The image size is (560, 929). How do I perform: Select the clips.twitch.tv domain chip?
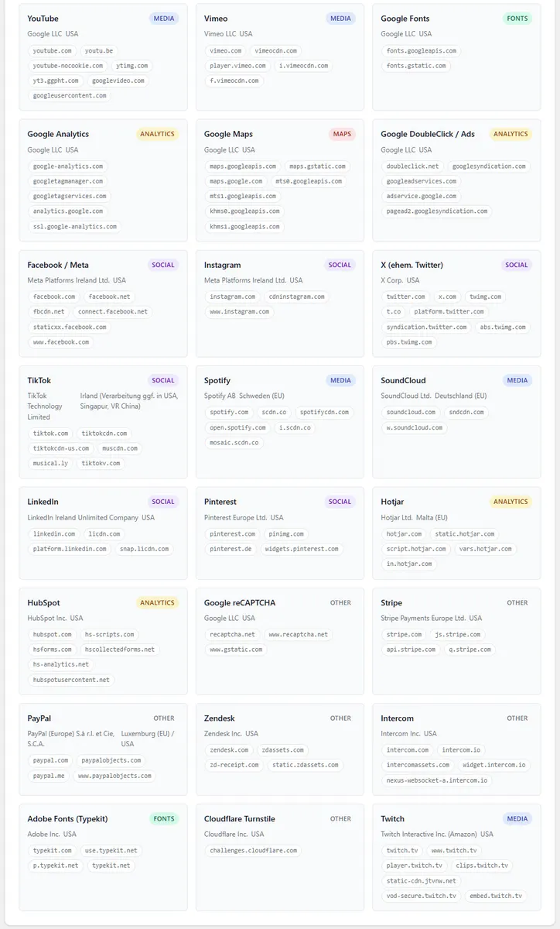point(482,866)
